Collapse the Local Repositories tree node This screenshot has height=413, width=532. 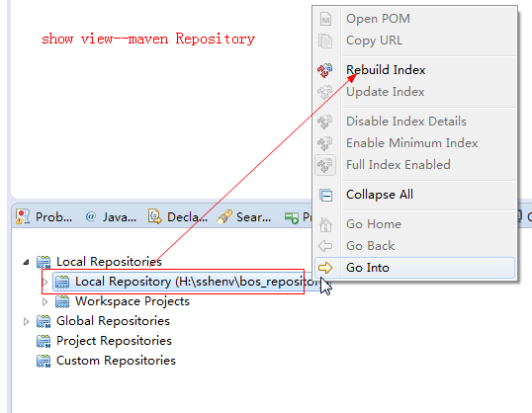click(x=26, y=262)
